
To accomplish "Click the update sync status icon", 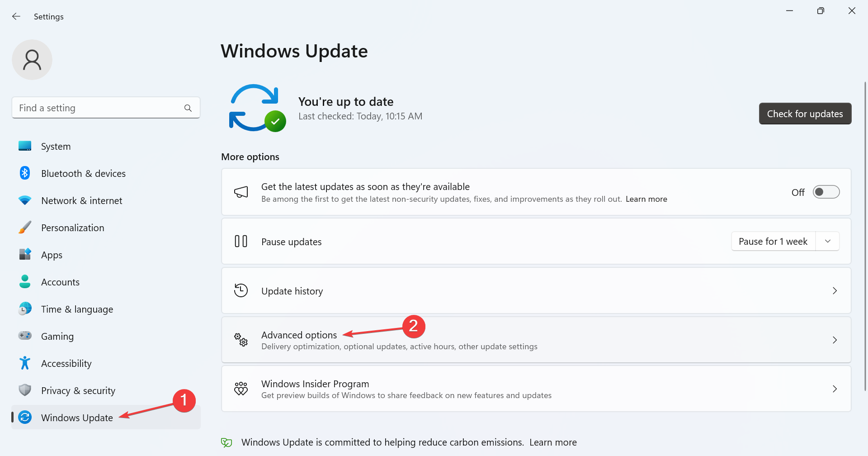I will (x=257, y=108).
